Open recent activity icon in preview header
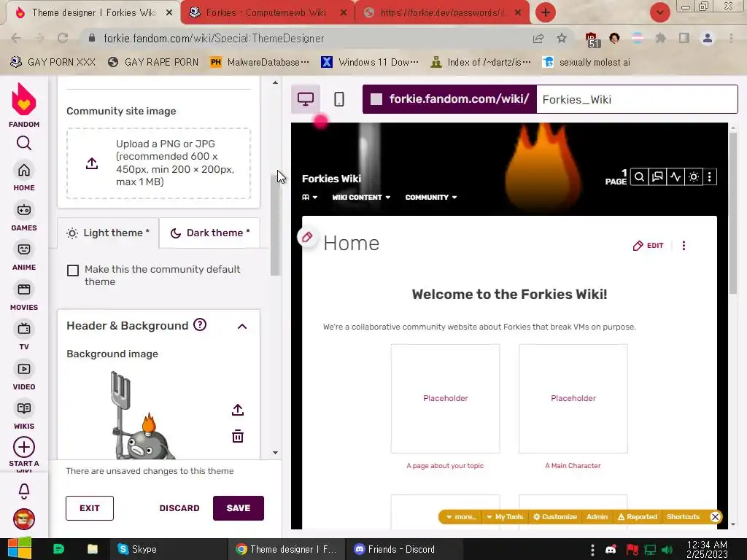Image resolution: width=747 pixels, height=560 pixels. [676, 177]
